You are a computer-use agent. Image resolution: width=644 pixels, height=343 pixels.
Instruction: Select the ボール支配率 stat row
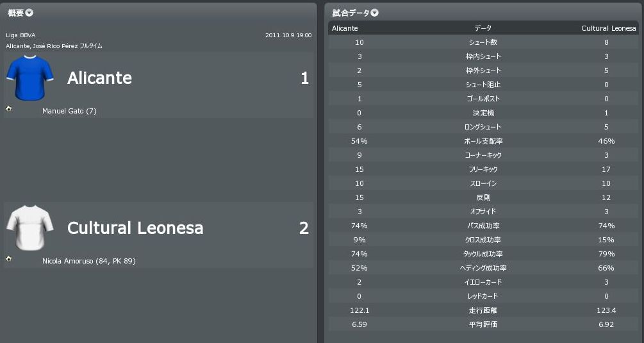tap(483, 141)
